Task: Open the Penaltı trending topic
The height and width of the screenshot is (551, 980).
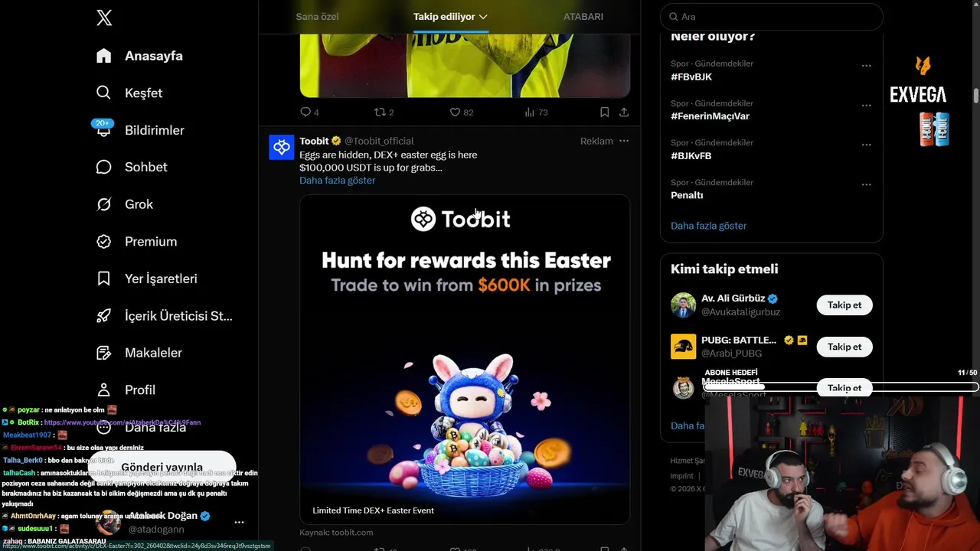Action: (x=687, y=195)
